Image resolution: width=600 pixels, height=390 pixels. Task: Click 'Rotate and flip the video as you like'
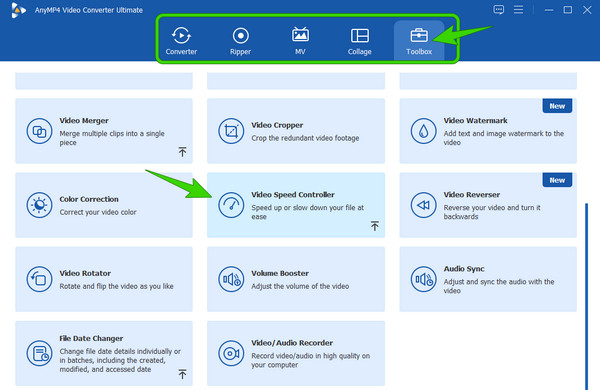tap(116, 286)
